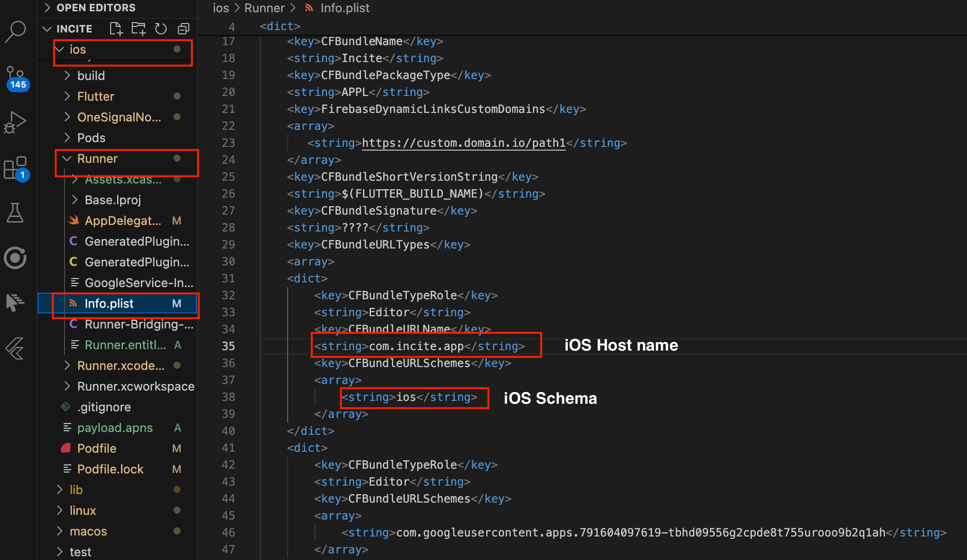Open the Flutter icon in activity bar

16,348
